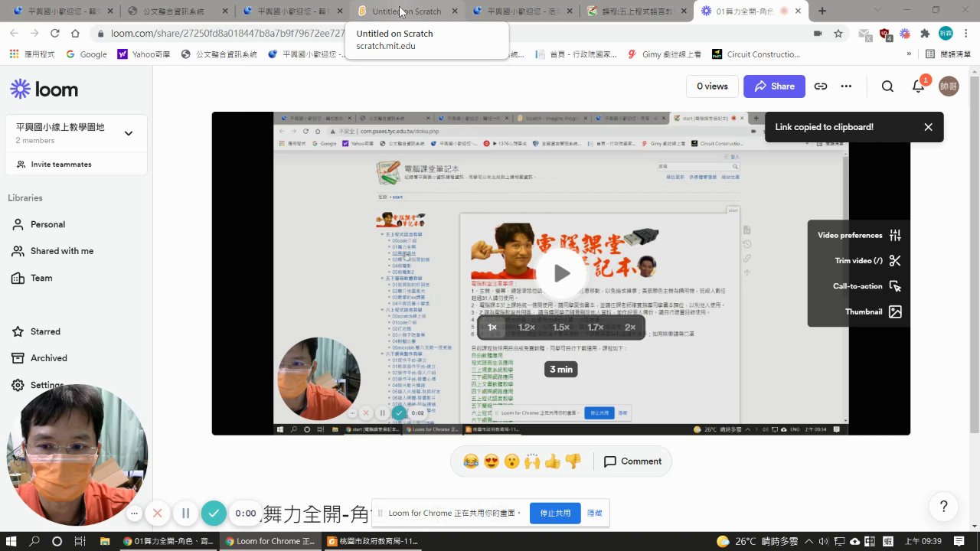Image resolution: width=980 pixels, height=551 pixels.
Task: Copy video link with chain icon
Action: coord(821,86)
